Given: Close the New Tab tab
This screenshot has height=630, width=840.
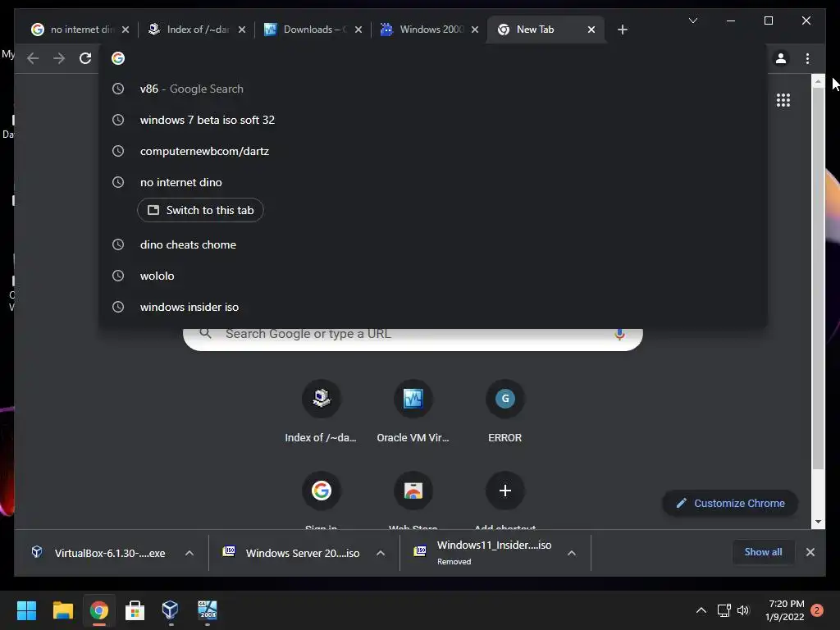Looking at the screenshot, I should click(x=591, y=30).
